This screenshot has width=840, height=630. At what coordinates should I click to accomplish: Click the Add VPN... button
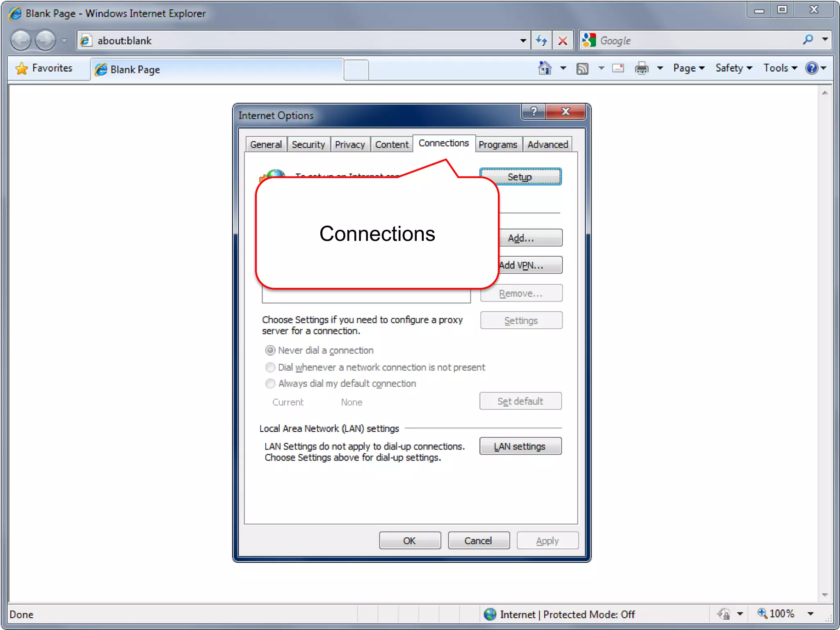click(530, 265)
